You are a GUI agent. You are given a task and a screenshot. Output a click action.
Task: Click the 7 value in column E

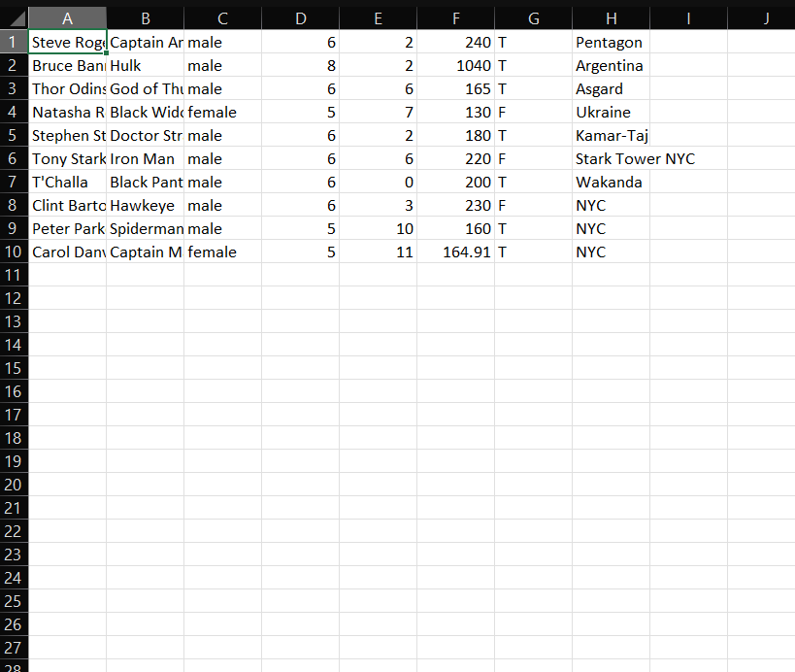click(378, 112)
